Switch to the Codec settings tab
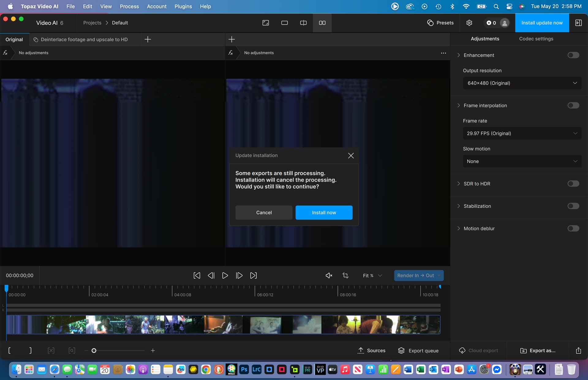This screenshot has height=380, width=588. click(536, 39)
